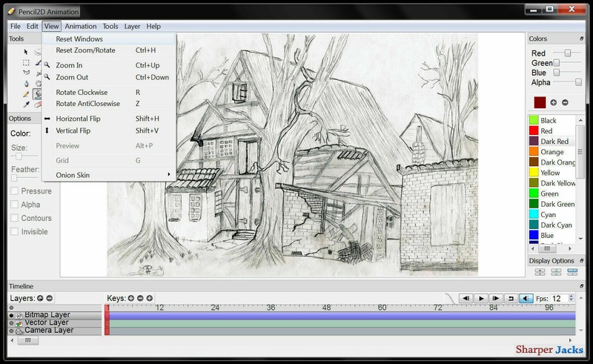
Task: Open the Animation menu
Action: click(81, 26)
